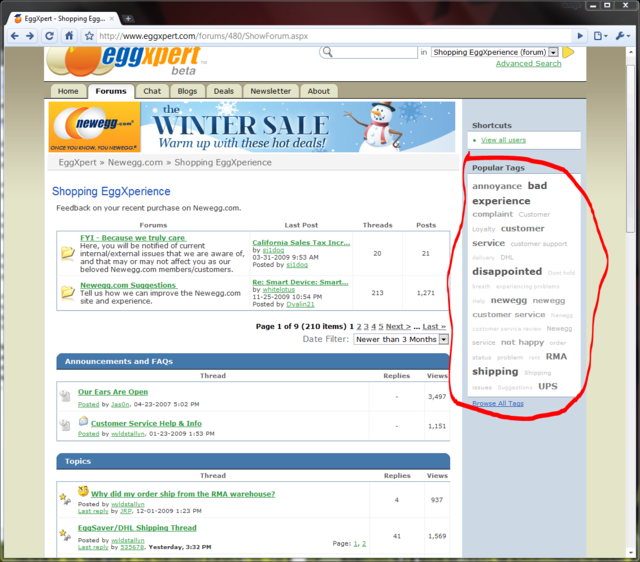
Task: Go to the Next page link
Action: pyautogui.click(x=398, y=326)
